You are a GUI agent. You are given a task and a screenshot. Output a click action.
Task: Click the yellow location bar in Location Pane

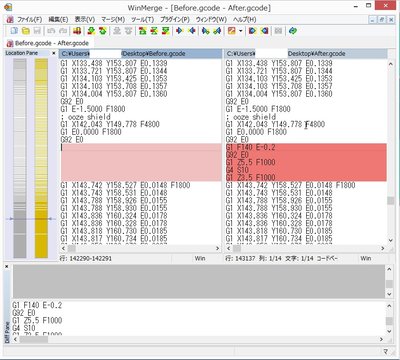click(41, 158)
